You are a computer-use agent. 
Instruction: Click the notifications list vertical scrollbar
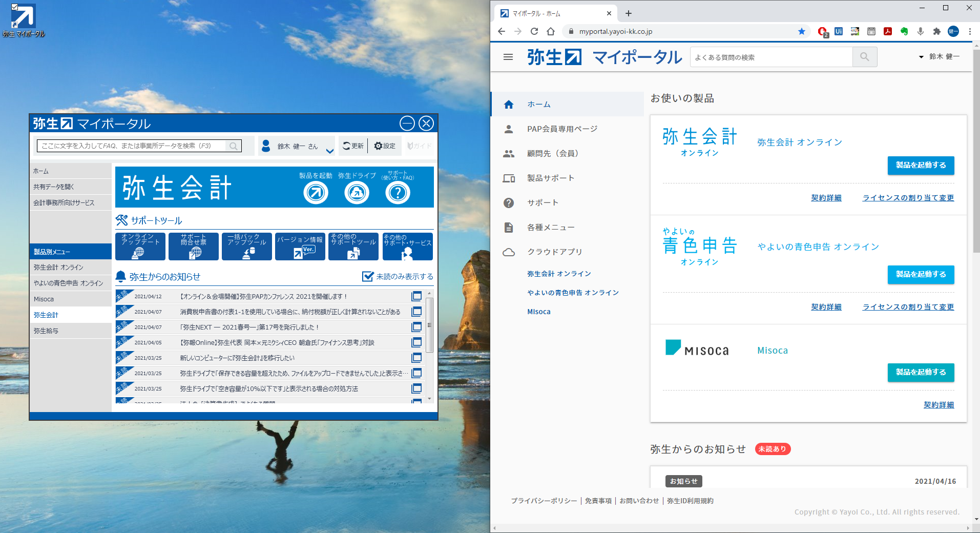point(429,325)
